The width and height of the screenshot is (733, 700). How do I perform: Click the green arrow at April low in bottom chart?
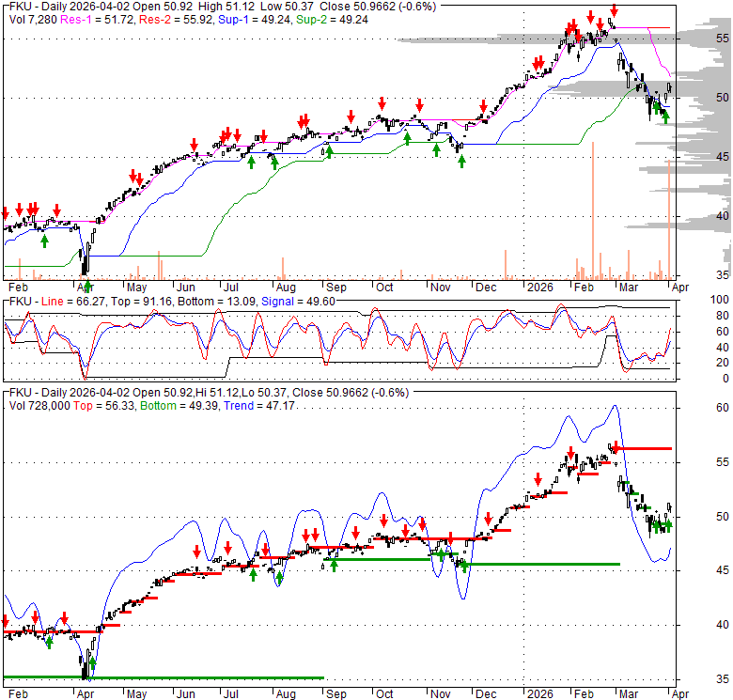(92, 664)
